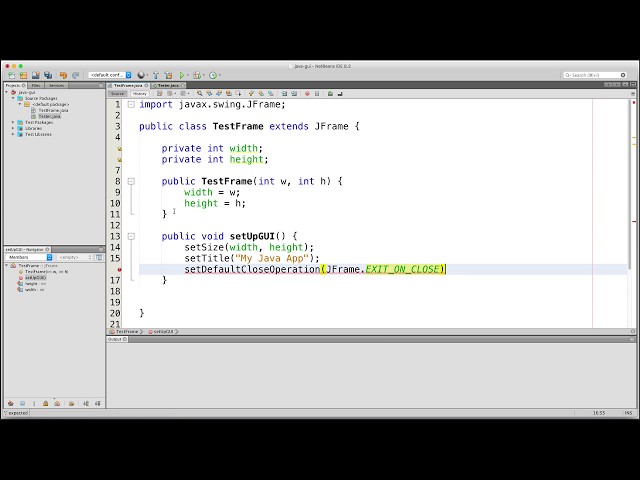This screenshot has height=480, width=640.
Task: Click the editor Find Selection magnifier icon
Action: pyautogui.click(x=200, y=94)
